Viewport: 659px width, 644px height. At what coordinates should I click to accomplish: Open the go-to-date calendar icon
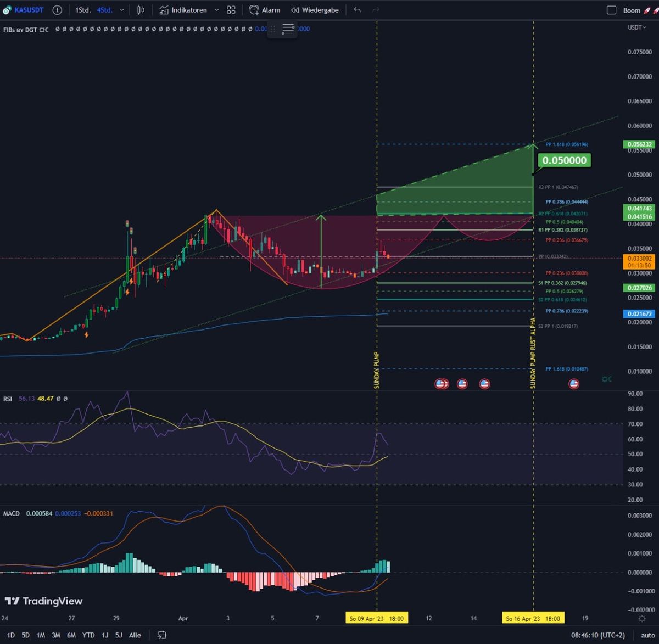tap(161, 635)
